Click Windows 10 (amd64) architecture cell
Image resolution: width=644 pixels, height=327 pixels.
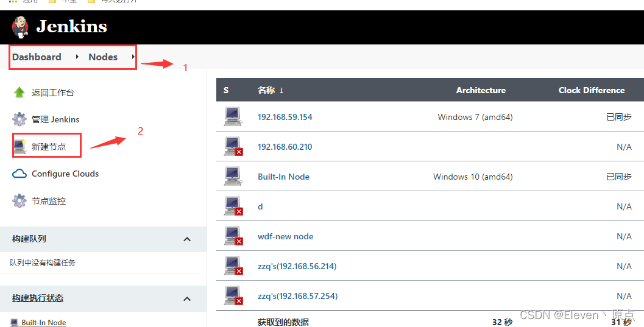click(x=473, y=177)
